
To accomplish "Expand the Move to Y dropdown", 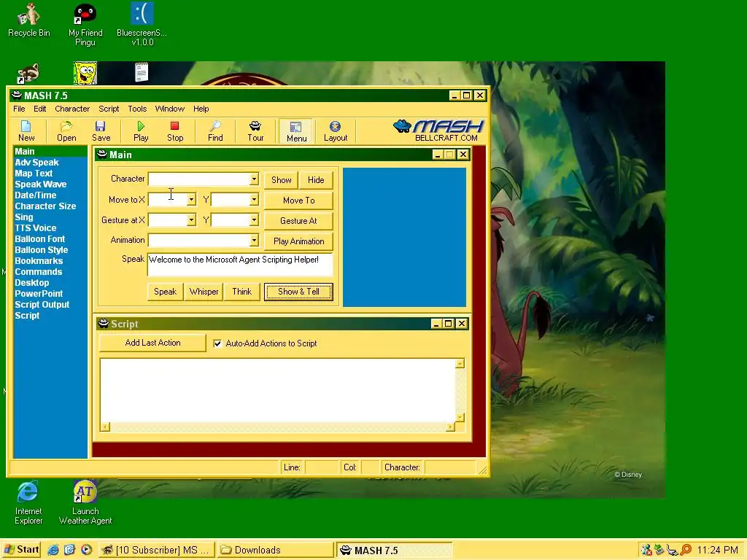I will pos(254,200).
